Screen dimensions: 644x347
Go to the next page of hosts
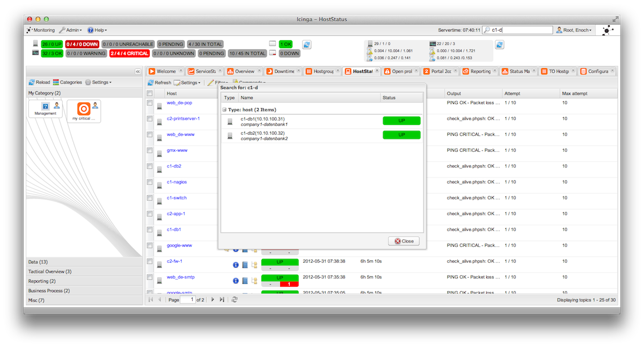coord(213,300)
